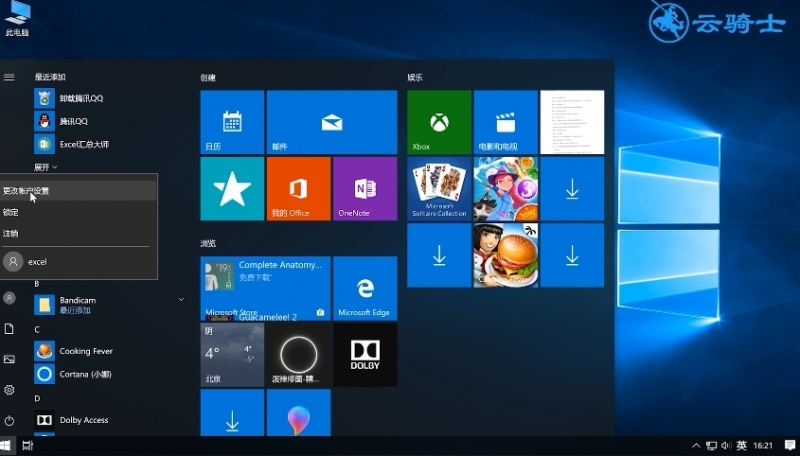Open the Movies & TV tile (电影和电视)
This screenshot has width=800, height=456.
pos(506,122)
